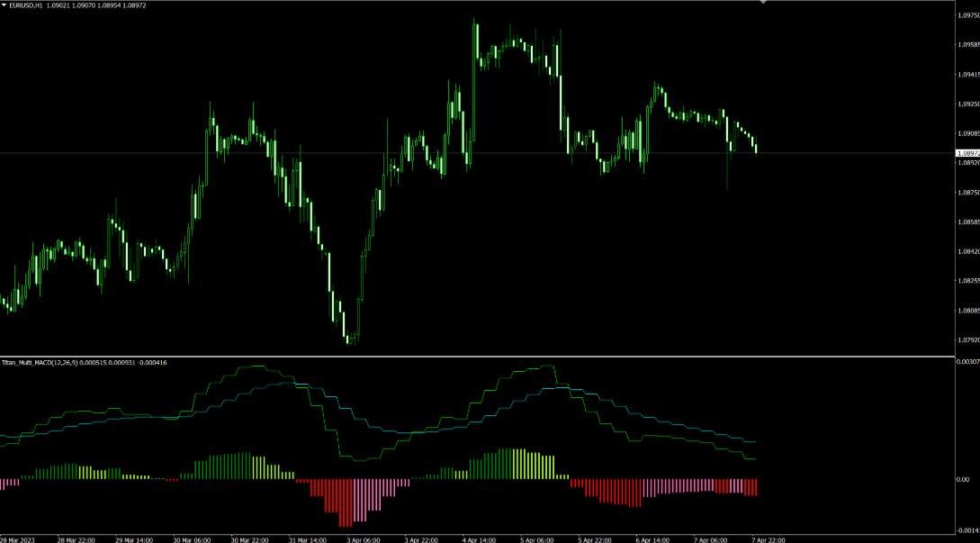Click the 1.08420 price axis label
Image resolution: width=980 pixels, height=543 pixels.
[969, 251]
